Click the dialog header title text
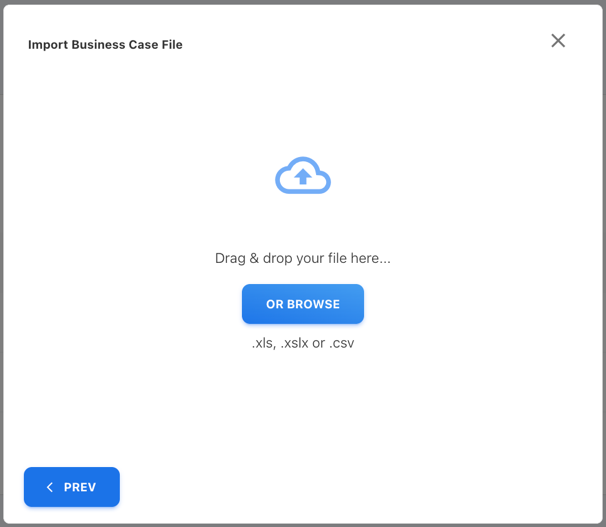This screenshot has height=527, width=606. point(105,45)
